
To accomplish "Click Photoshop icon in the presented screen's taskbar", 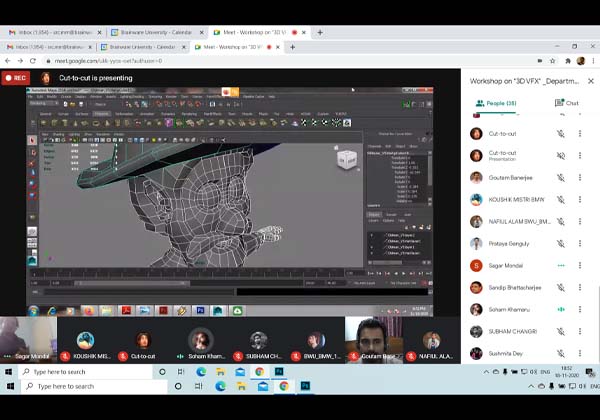I will click(200, 311).
